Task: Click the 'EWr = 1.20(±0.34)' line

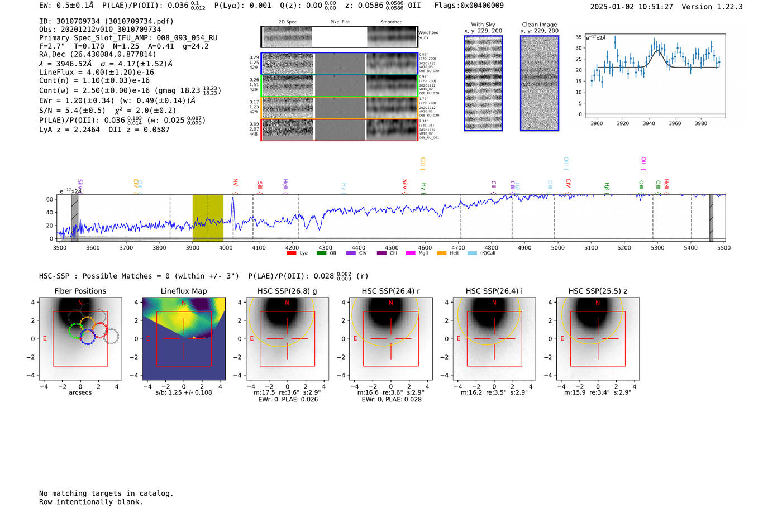Action: pos(117,100)
